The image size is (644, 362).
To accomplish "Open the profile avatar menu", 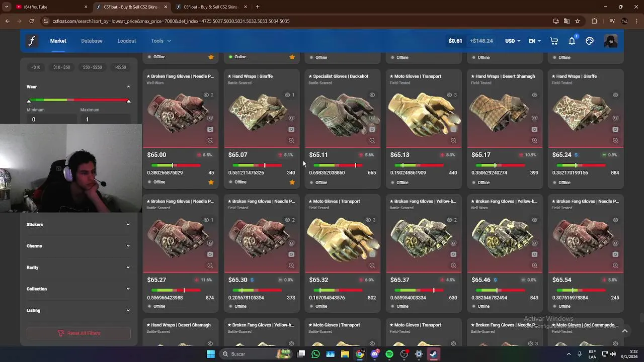I will [610, 41].
